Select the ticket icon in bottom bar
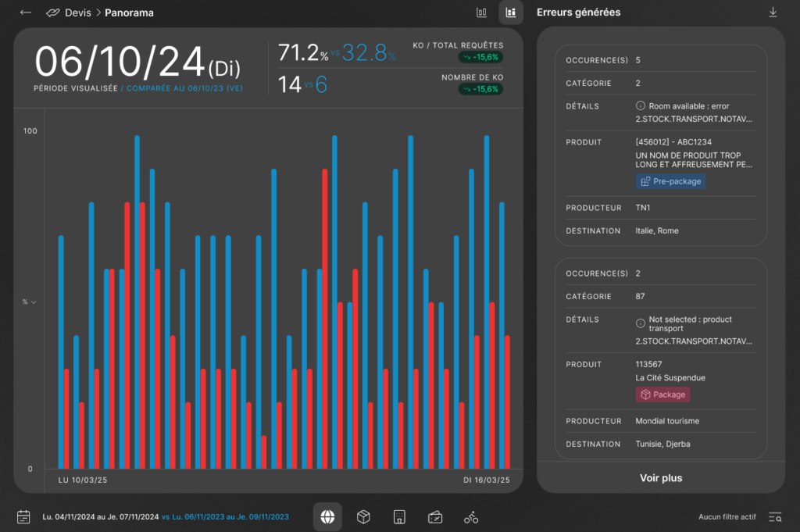Image resolution: width=800 pixels, height=532 pixels. point(435,516)
